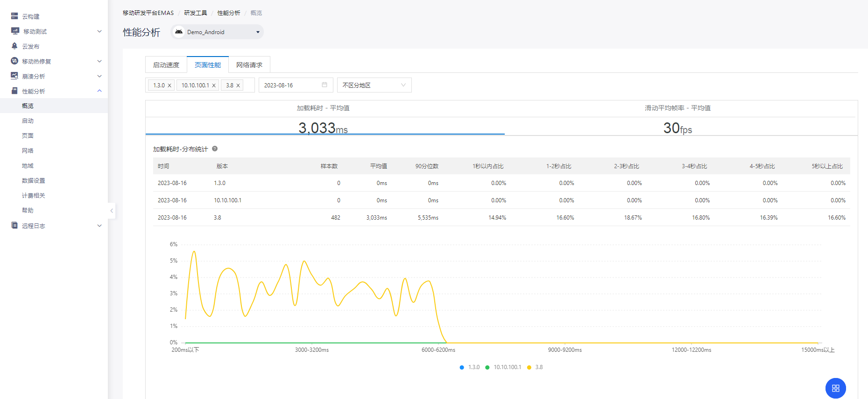Click the 移动研发平台EMAS breadcrumb link

(148, 13)
